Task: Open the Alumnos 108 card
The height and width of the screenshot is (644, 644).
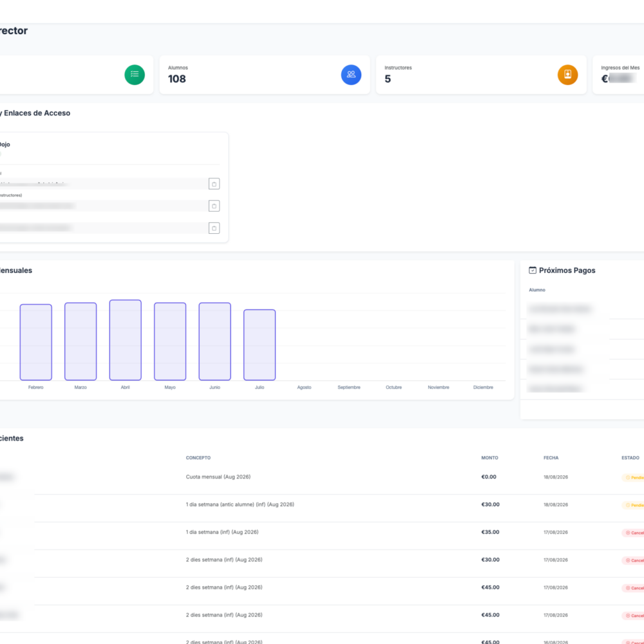Action: (265, 75)
